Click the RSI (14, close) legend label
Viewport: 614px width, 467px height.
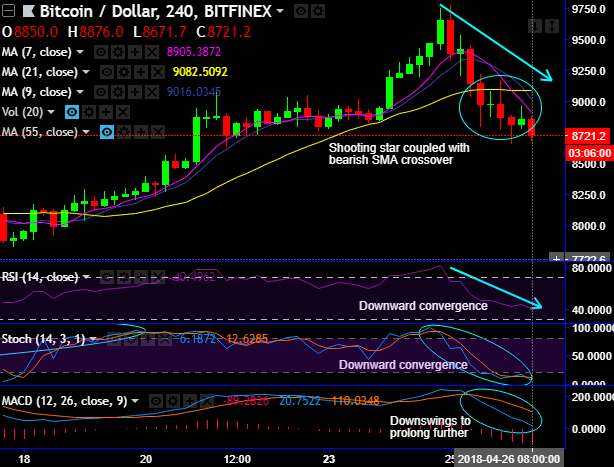[x=40, y=277]
